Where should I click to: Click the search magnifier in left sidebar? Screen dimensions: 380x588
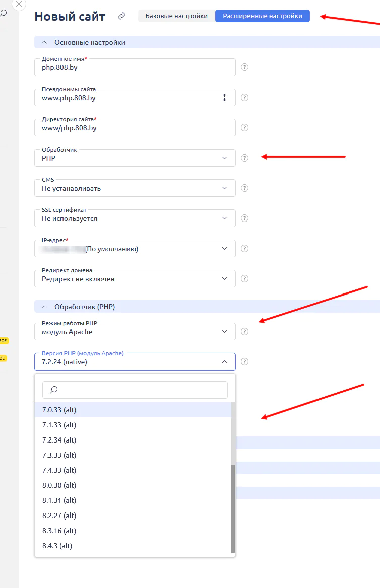[4, 13]
